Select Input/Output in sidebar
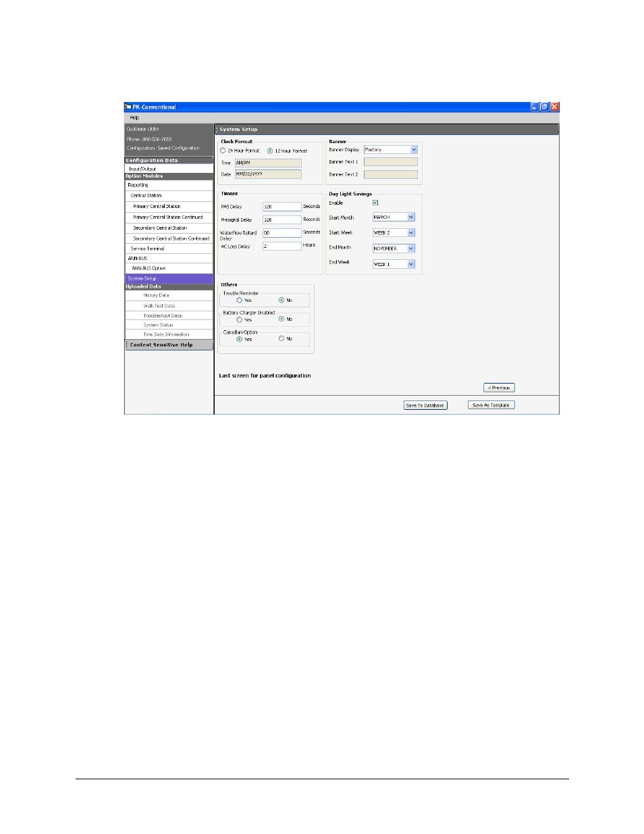The height and width of the screenshot is (834, 644). (169, 169)
